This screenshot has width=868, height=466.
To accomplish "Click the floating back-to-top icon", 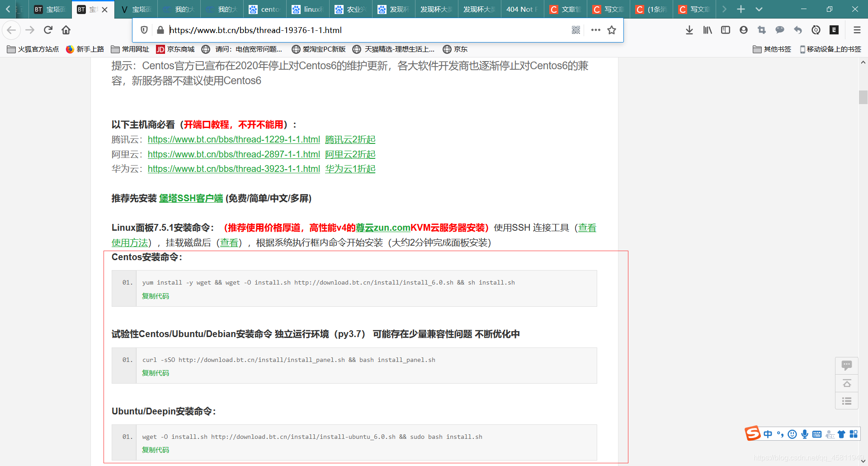I will click(847, 383).
